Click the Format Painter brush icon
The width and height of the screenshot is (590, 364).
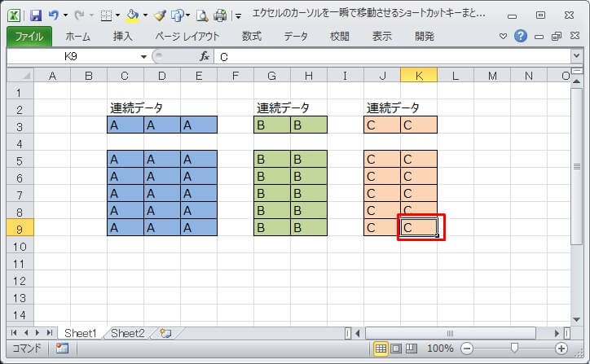click(160, 15)
